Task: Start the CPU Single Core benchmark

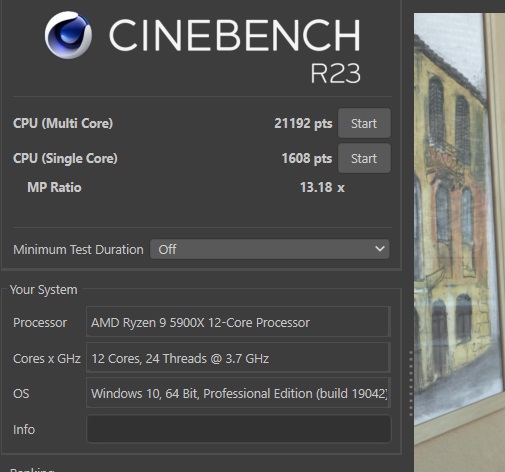Action: pyautogui.click(x=364, y=158)
